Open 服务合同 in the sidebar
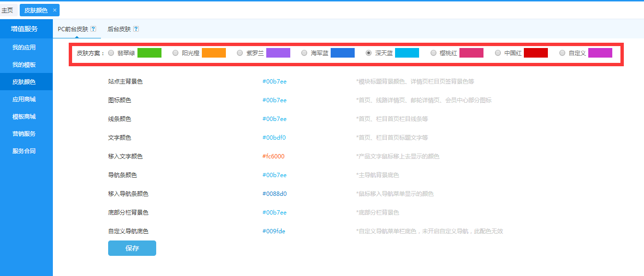The image size is (644, 276). [24, 151]
